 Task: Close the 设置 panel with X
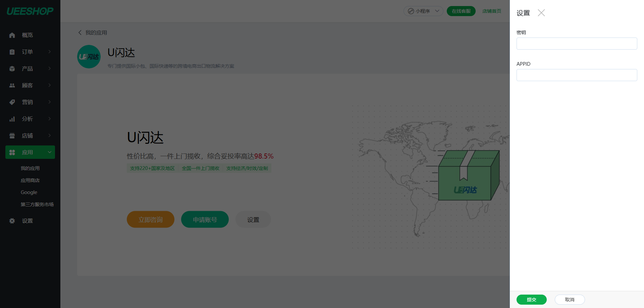click(x=541, y=13)
